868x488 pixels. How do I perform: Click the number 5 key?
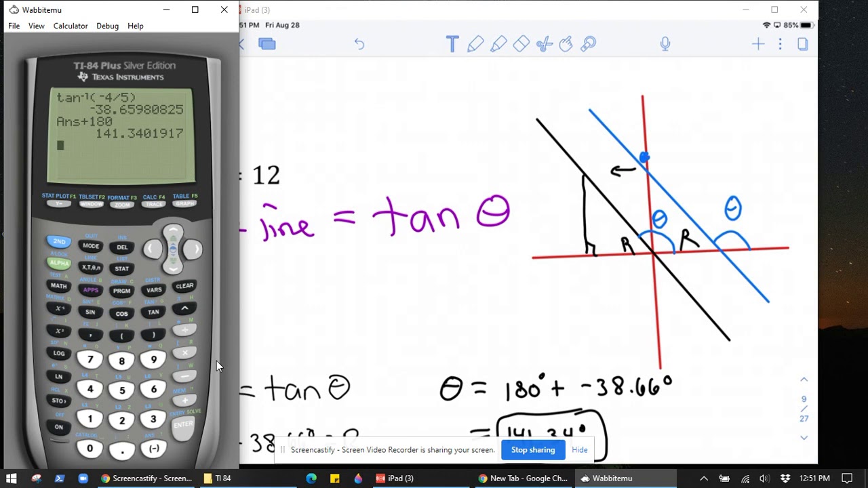pyautogui.click(x=122, y=390)
